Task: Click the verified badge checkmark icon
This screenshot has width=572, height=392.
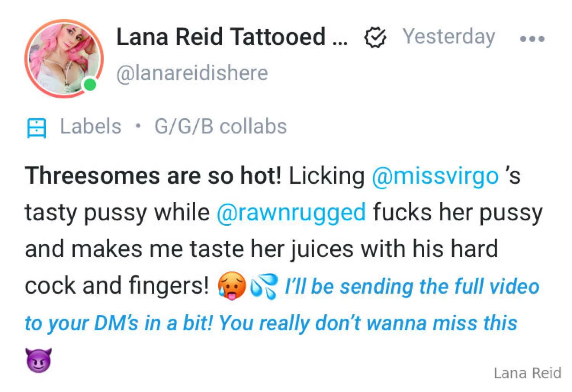Action: pyautogui.click(x=375, y=37)
